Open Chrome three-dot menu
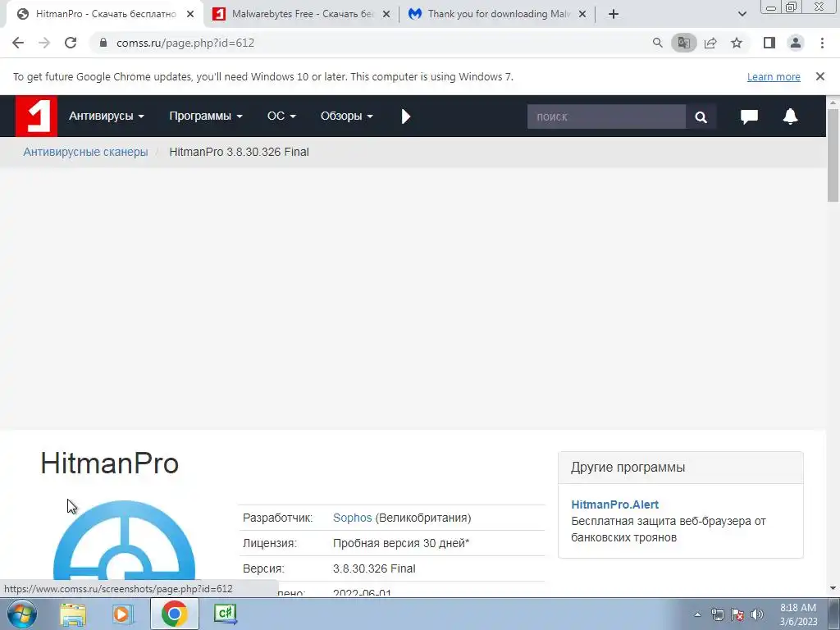 click(x=822, y=43)
